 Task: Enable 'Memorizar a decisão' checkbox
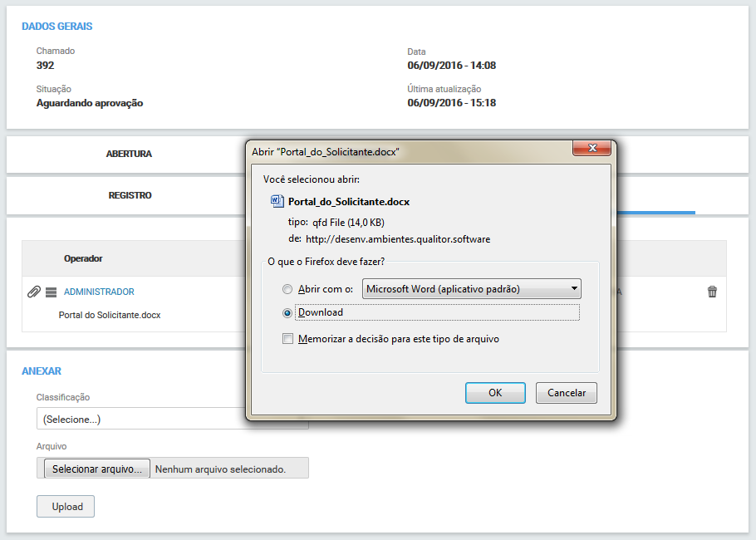click(287, 339)
